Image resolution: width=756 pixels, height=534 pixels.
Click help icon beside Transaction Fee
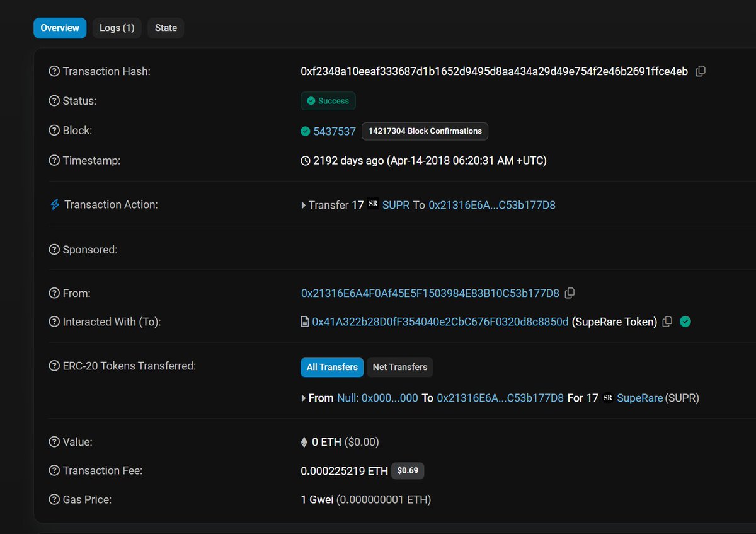[54, 470]
